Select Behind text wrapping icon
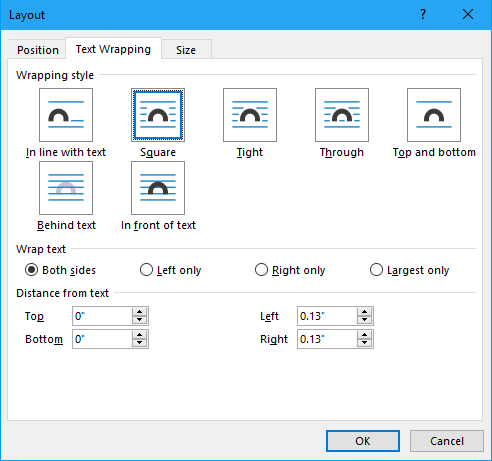This screenshot has height=461, width=492. click(x=66, y=188)
